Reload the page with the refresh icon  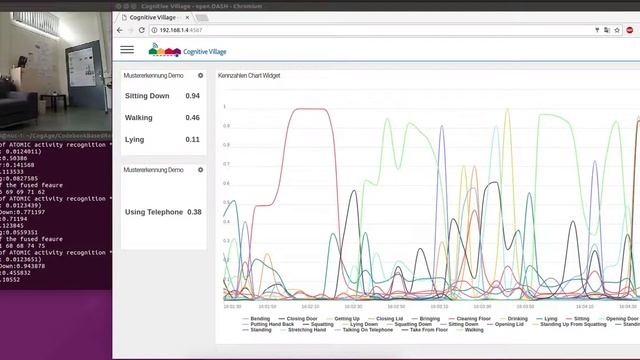(x=142, y=30)
